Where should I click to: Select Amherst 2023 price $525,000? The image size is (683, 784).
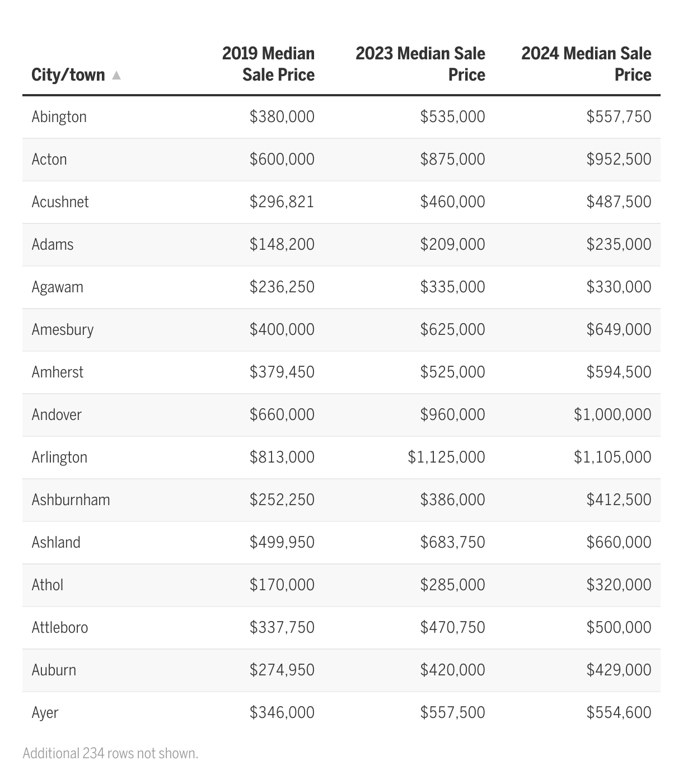click(452, 372)
